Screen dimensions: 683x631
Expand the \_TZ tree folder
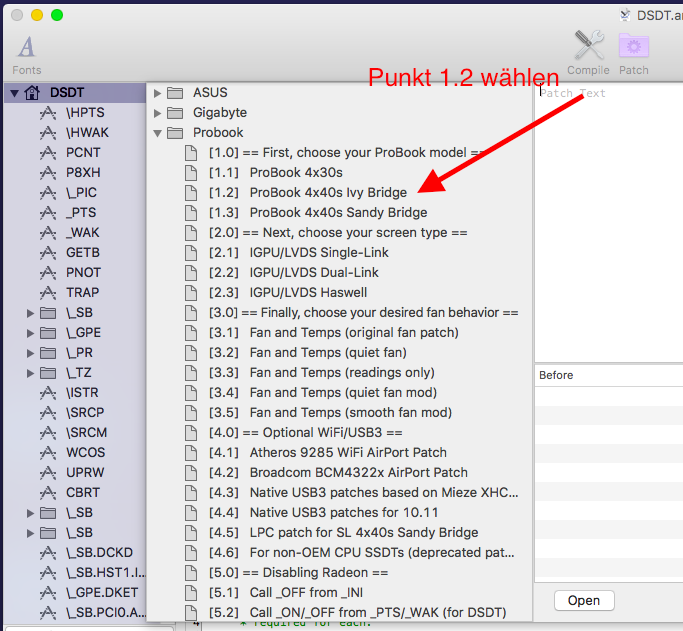[30, 373]
